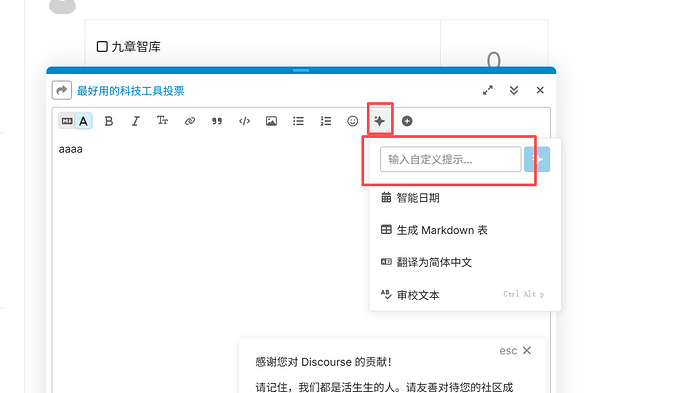Insert a hyperlink with link icon
This screenshot has width=690, height=393.
190,121
